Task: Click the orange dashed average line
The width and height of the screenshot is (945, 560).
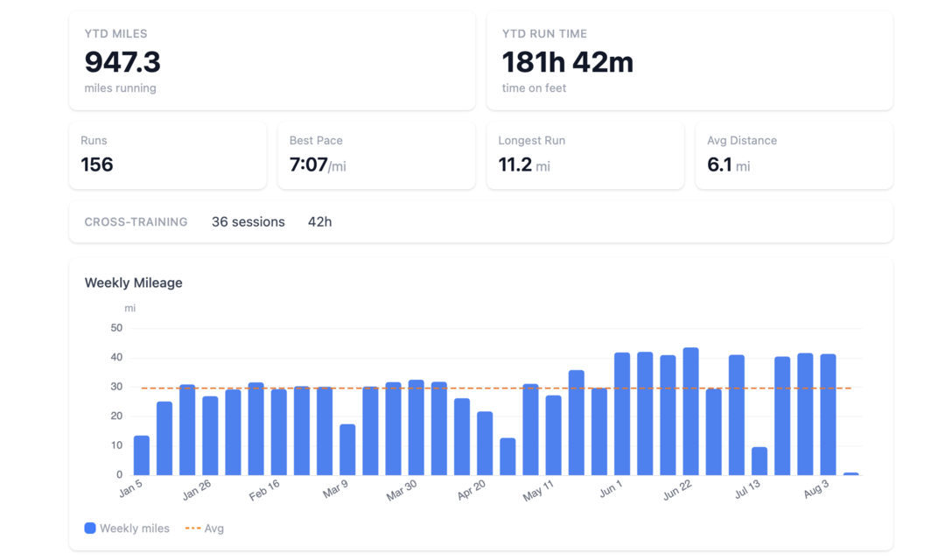Action: [496, 388]
